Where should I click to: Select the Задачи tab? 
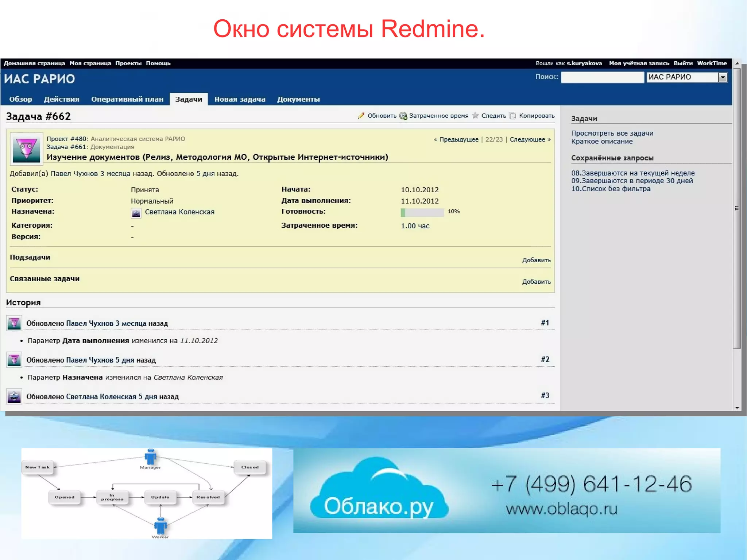tap(189, 99)
